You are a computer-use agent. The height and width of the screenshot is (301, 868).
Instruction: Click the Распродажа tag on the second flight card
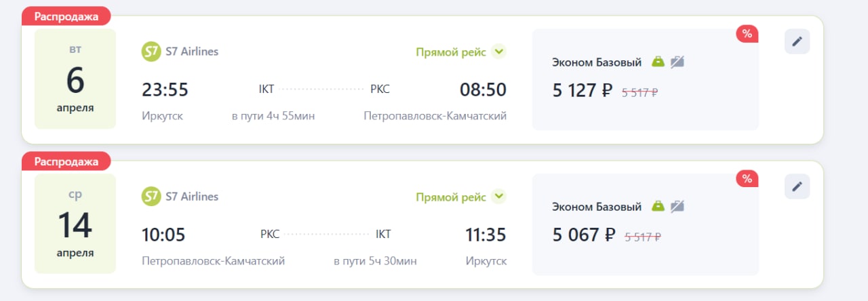pos(66,161)
